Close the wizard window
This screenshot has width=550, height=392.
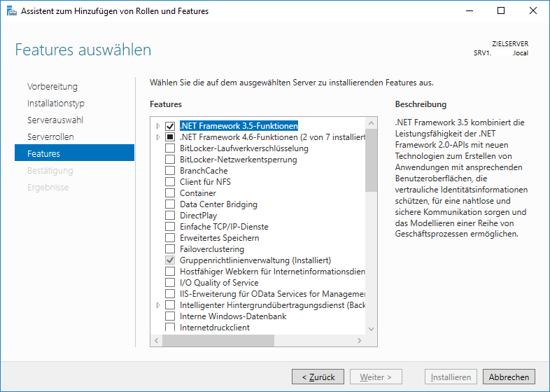(x=533, y=11)
